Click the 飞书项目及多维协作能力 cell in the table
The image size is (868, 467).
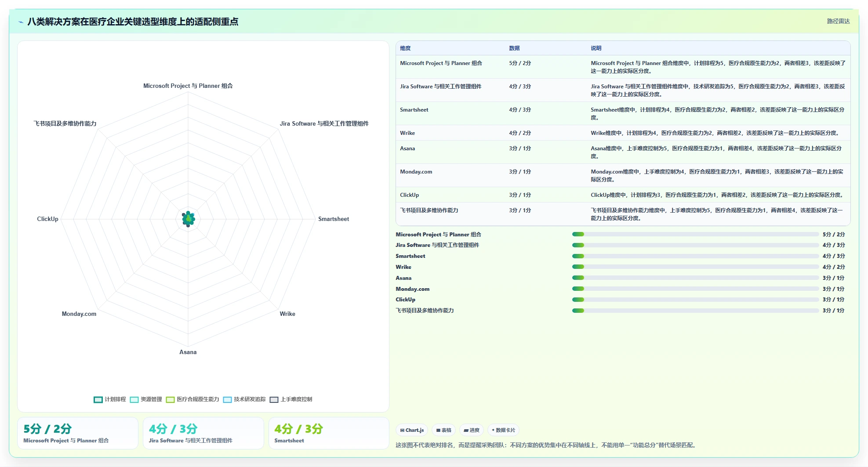[x=429, y=210]
